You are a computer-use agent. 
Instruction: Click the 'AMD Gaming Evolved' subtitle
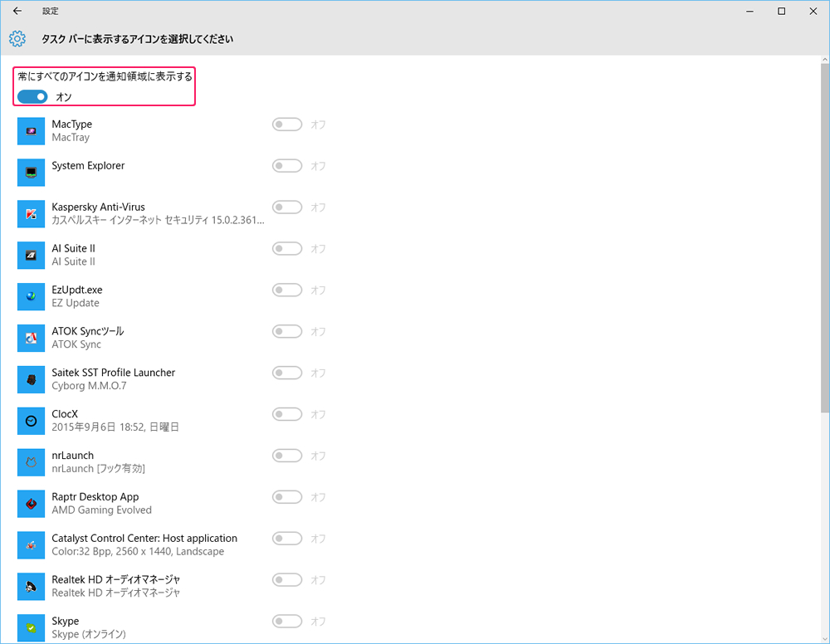[101, 510]
